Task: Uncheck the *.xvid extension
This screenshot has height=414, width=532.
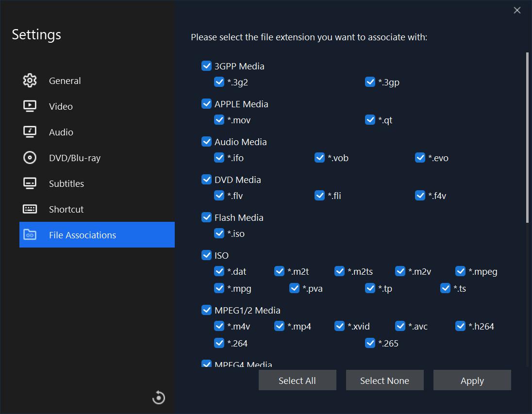Action: click(339, 326)
